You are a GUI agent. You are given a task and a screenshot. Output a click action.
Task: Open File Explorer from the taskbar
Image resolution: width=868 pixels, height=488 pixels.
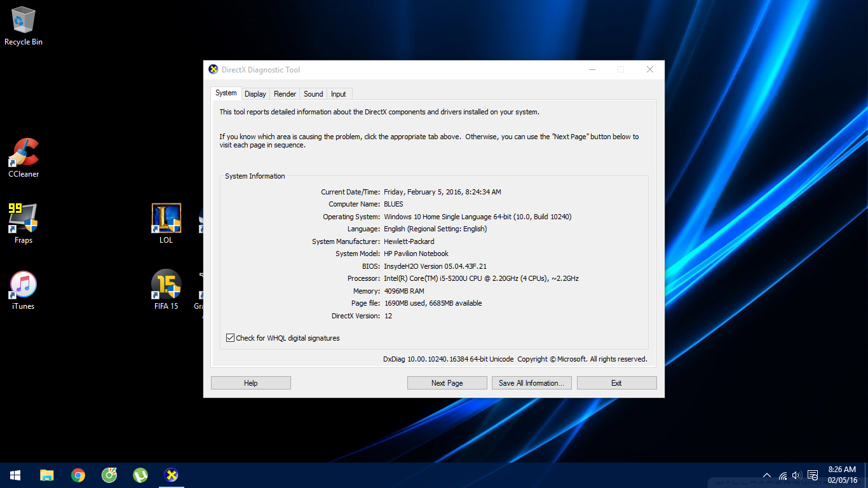click(x=47, y=475)
